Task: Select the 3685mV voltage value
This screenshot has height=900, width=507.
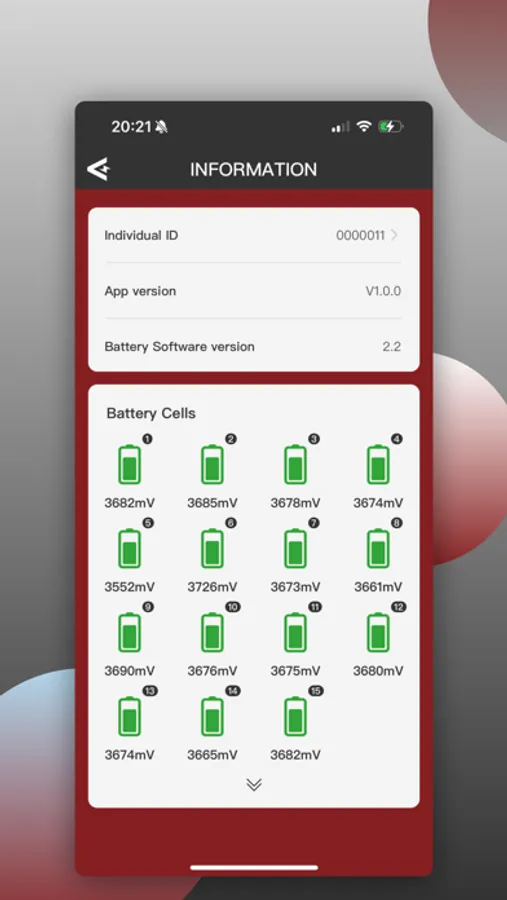Action: click(x=212, y=503)
